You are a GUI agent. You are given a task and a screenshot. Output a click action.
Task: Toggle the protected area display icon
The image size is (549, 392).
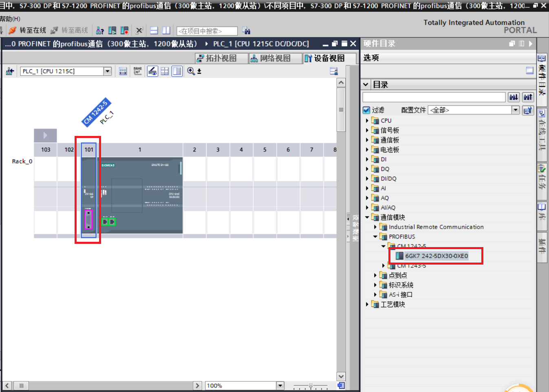[x=152, y=71]
